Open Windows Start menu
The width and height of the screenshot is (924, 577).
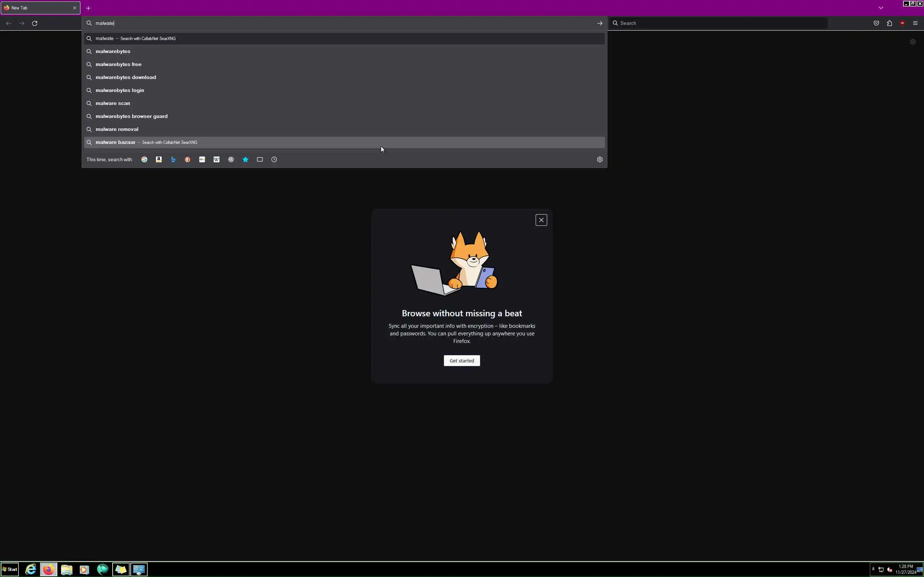tap(9, 569)
